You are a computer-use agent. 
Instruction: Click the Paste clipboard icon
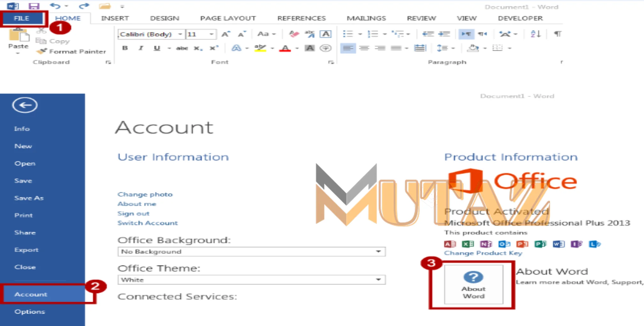pyautogui.click(x=18, y=35)
